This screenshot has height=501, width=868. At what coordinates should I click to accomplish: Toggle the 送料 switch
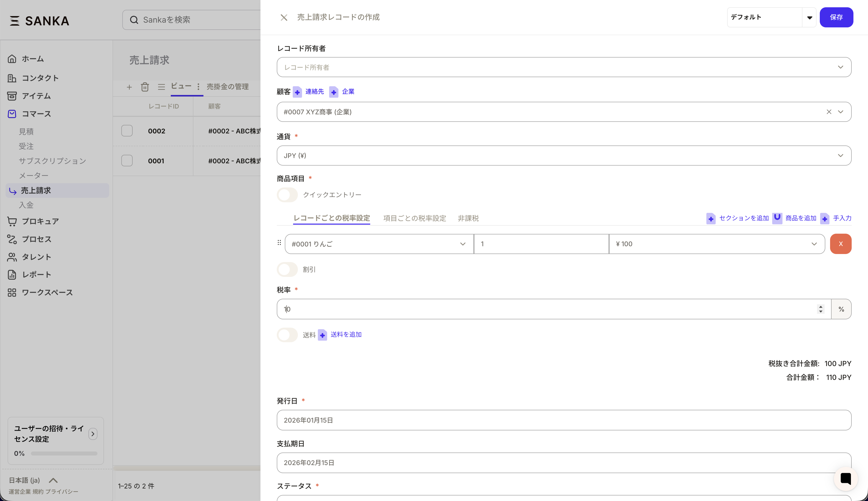coord(287,335)
